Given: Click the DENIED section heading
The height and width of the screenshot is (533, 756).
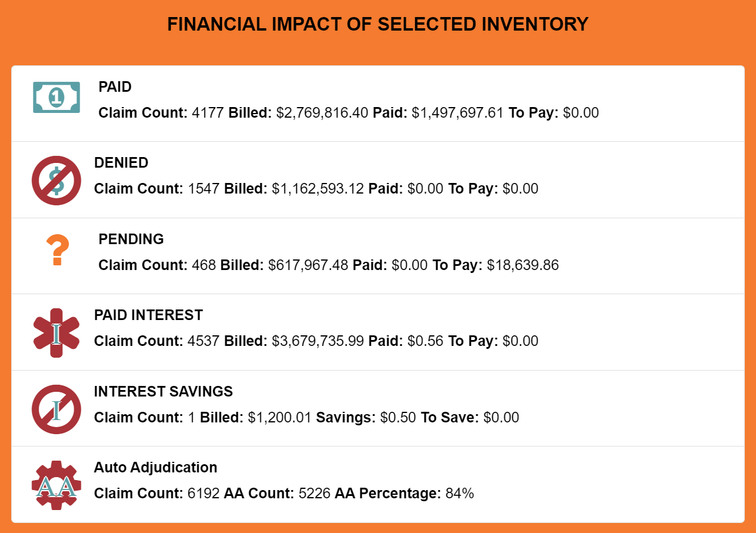Looking at the screenshot, I should pyautogui.click(x=121, y=163).
